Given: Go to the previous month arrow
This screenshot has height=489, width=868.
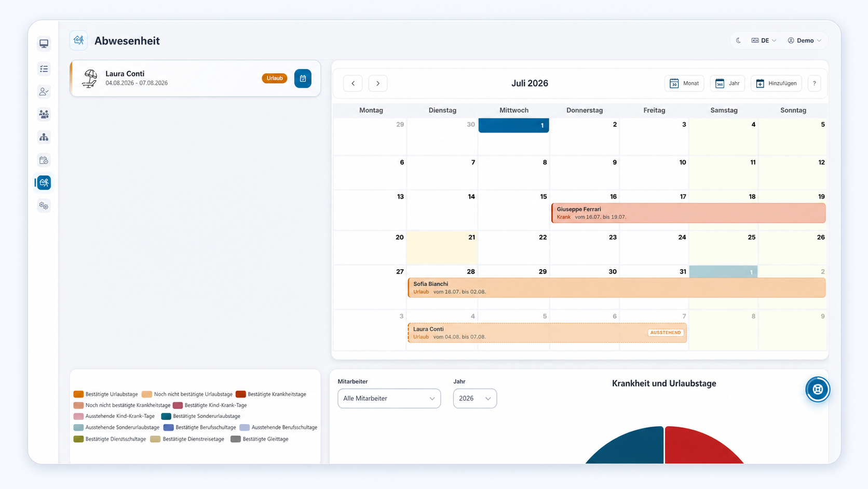Looking at the screenshot, I should pos(353,83).
